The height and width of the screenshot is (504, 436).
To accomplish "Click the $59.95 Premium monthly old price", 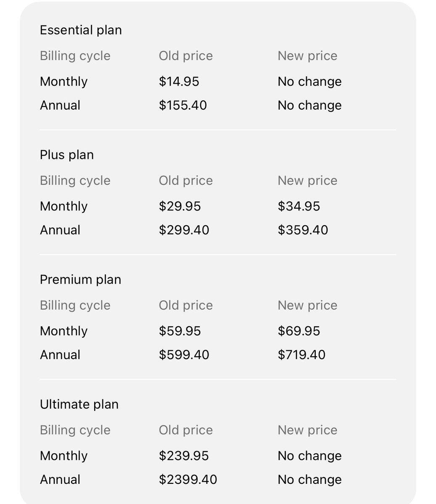I will (180, 331).
